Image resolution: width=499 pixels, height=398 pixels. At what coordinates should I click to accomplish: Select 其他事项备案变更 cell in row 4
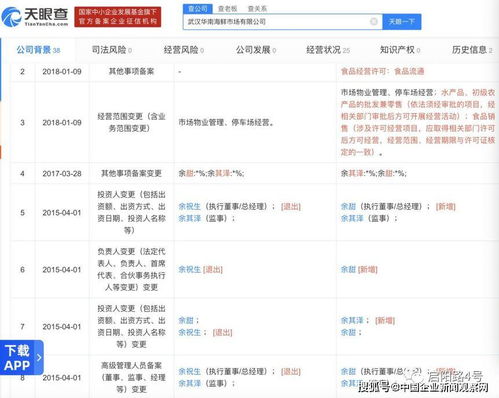coord(131,174)
